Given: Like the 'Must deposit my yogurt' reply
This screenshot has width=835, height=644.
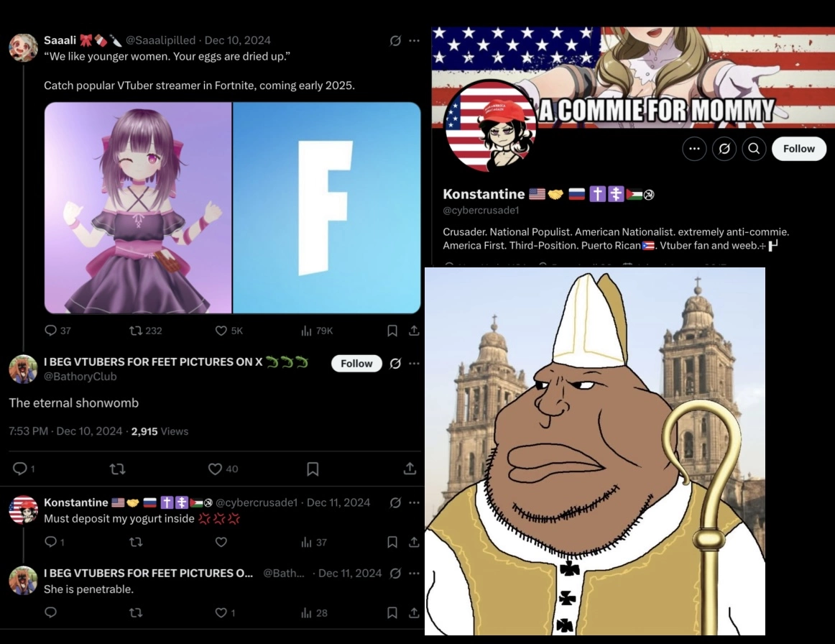Looking at the screenshot, I should (x=221, y=542).
